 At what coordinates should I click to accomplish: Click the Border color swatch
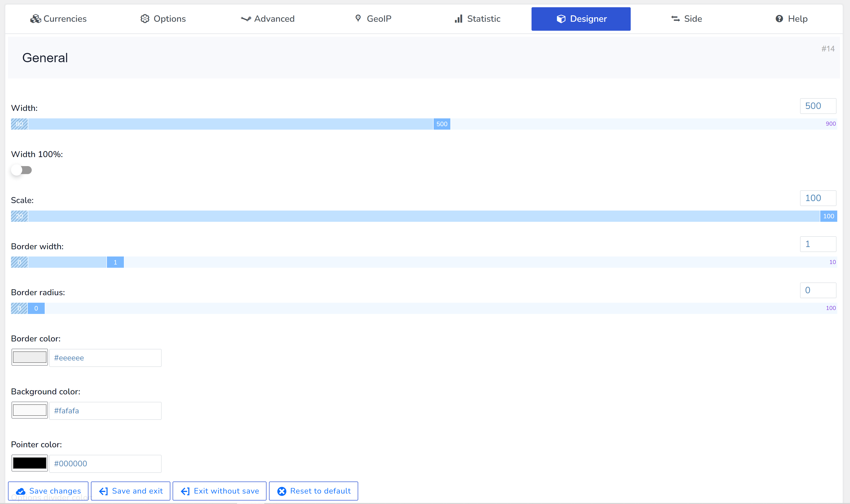(29, 358)
